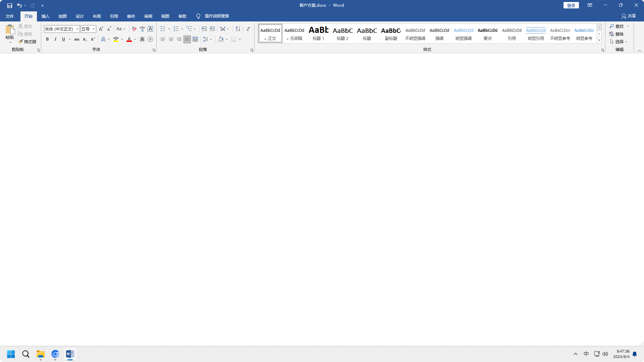Center align the paragraph
The image size is (644, 362).
point(171,39)
